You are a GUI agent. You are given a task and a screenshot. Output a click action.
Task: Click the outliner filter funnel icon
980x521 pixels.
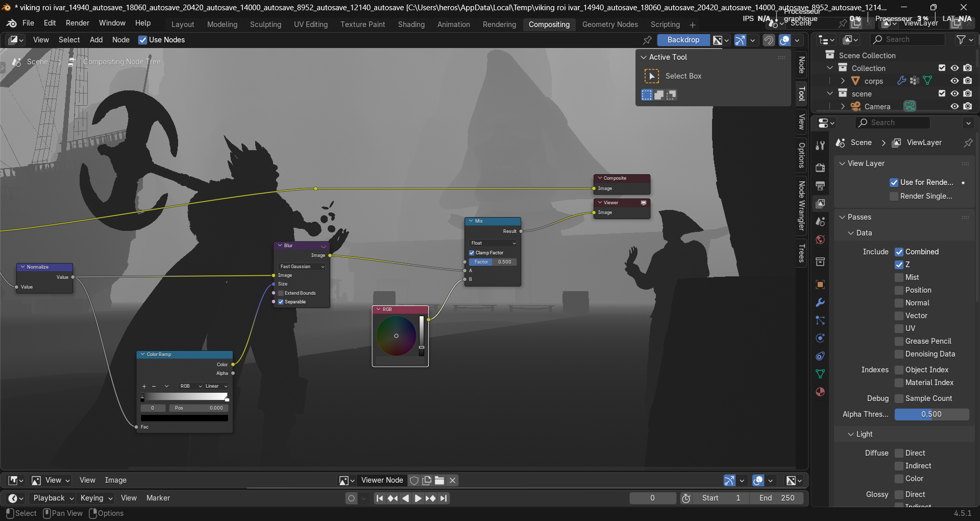961,39
